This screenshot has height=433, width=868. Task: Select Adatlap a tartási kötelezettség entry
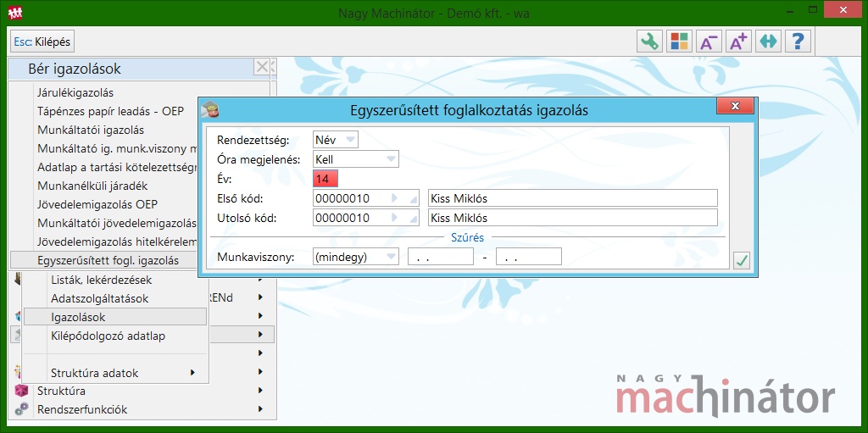(117, 167)
